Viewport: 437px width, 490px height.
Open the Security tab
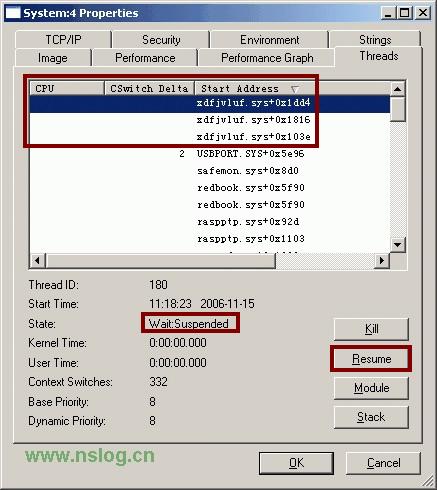point(161,40)
